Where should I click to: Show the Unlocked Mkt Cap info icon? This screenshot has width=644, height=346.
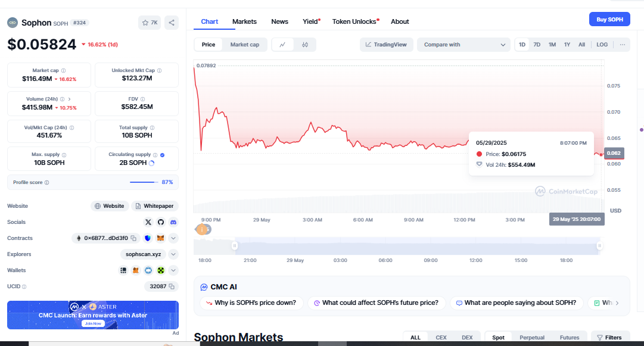tap(159, 71)
